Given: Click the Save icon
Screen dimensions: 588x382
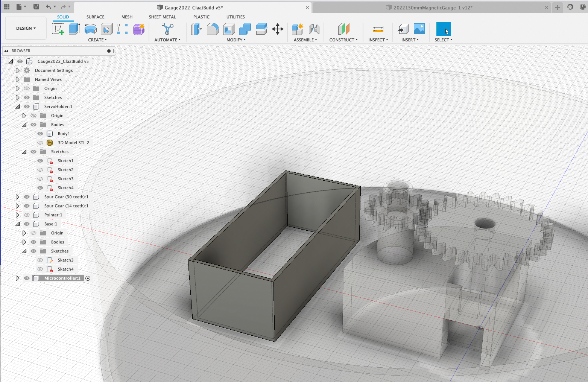Looking at the screenshot, I should coord(36,7).
